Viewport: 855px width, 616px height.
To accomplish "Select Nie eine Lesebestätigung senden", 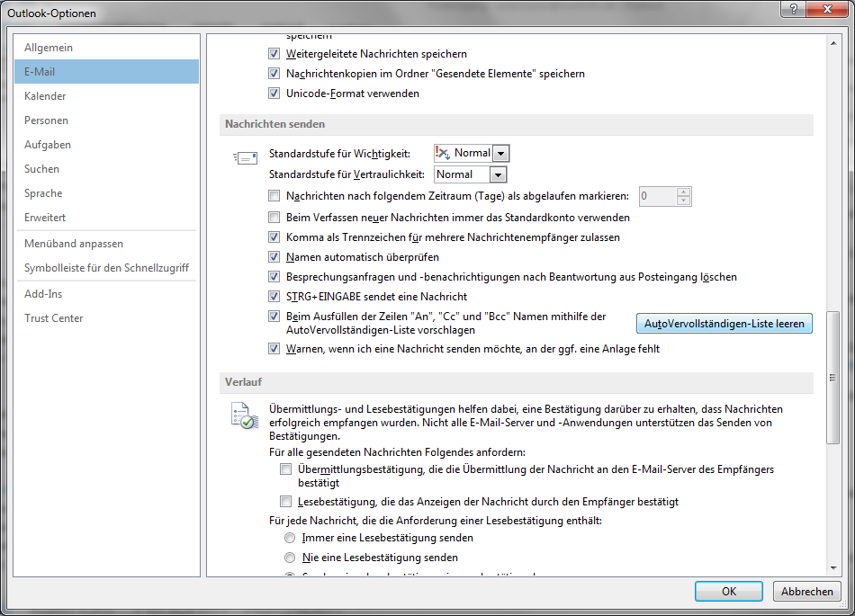I will pos(290,558).
